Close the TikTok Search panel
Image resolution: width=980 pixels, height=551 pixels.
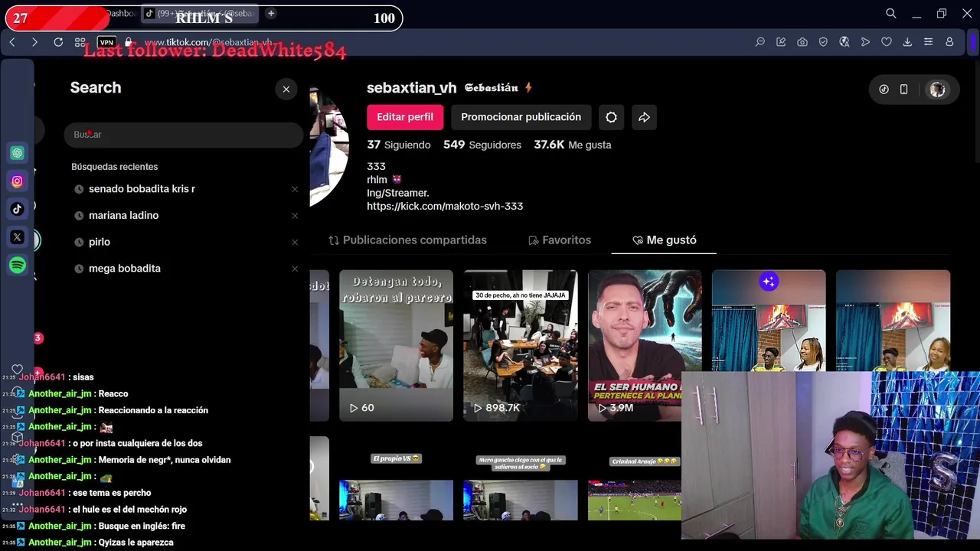[x=286, y=90]
